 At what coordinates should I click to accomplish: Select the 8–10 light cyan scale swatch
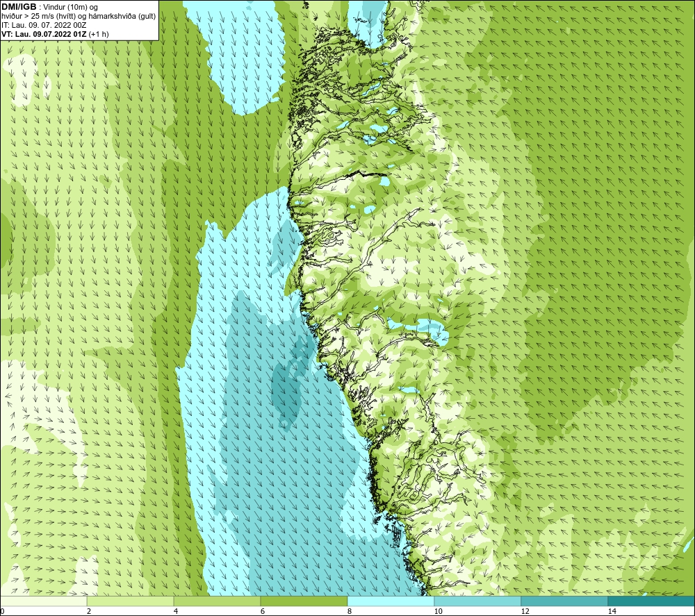coord(391,601)
